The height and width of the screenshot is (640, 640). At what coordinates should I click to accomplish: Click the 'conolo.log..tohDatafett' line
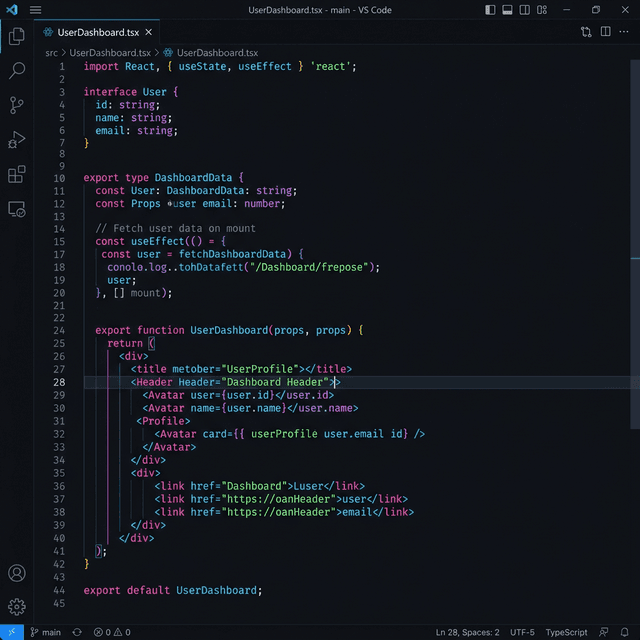(x=243, y=267)
